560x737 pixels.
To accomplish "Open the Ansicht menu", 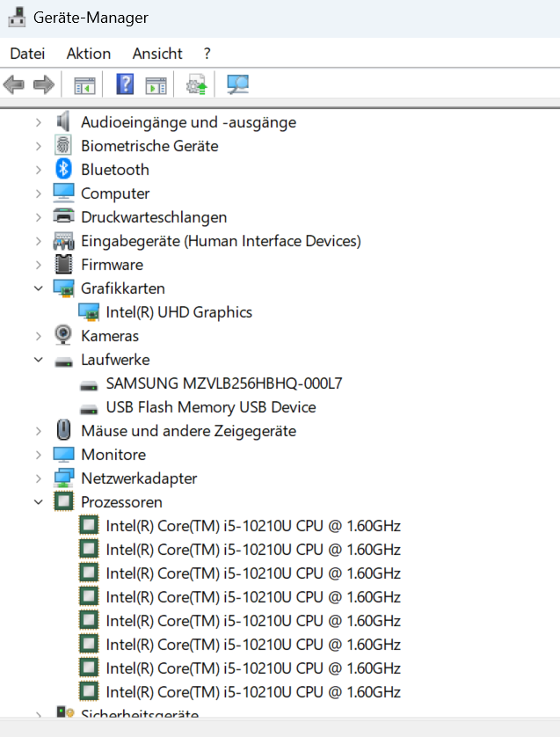I will tap(157, 54).
